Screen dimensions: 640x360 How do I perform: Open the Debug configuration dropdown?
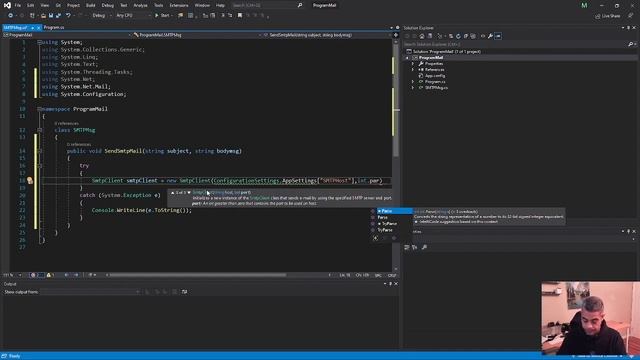(102, 16)
